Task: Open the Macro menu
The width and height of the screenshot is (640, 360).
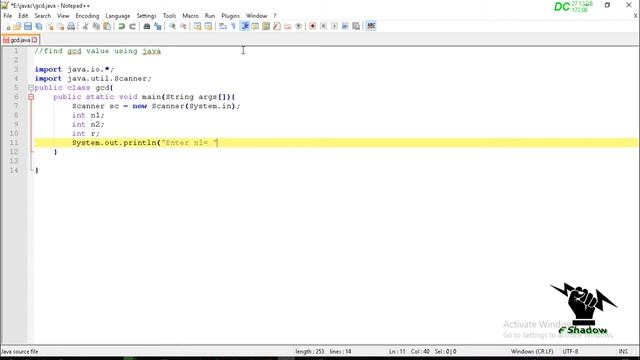Action: 190,16
